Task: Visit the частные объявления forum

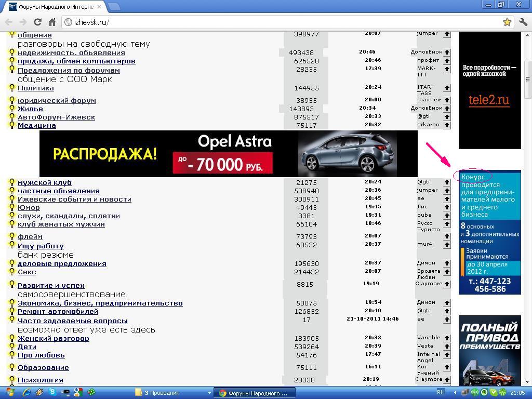Action: pyautogui.click(x=58, y=191)
